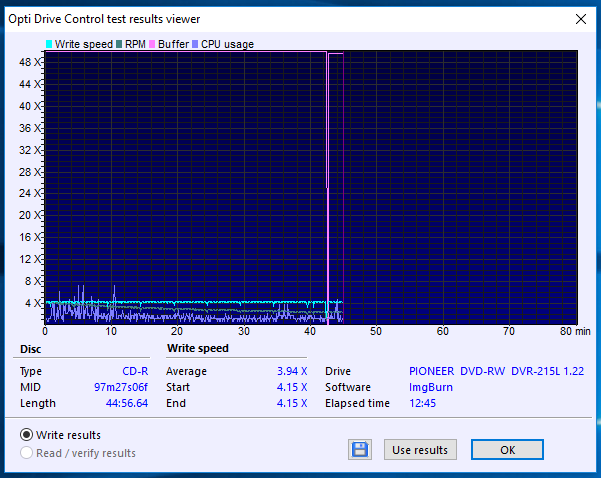Click the pink Buffer legend swatch
601x478 pixels.
[152, 44]
